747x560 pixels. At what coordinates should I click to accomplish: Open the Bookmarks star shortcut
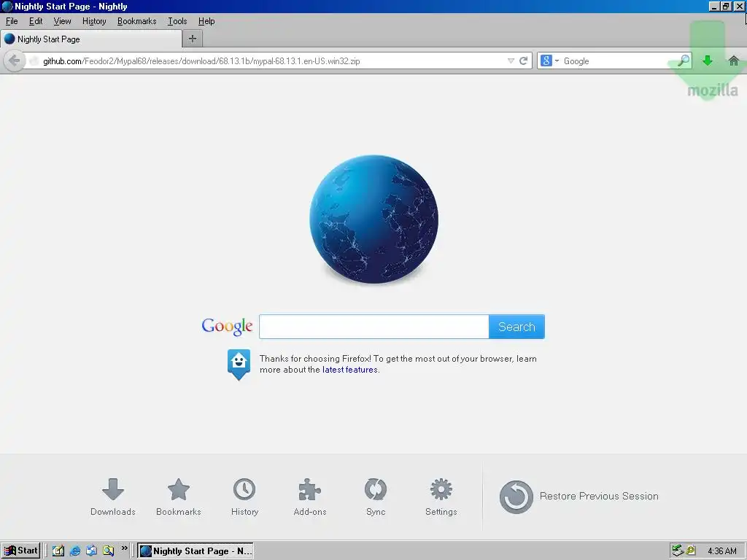pyautogui.click(x=179, y=497)
